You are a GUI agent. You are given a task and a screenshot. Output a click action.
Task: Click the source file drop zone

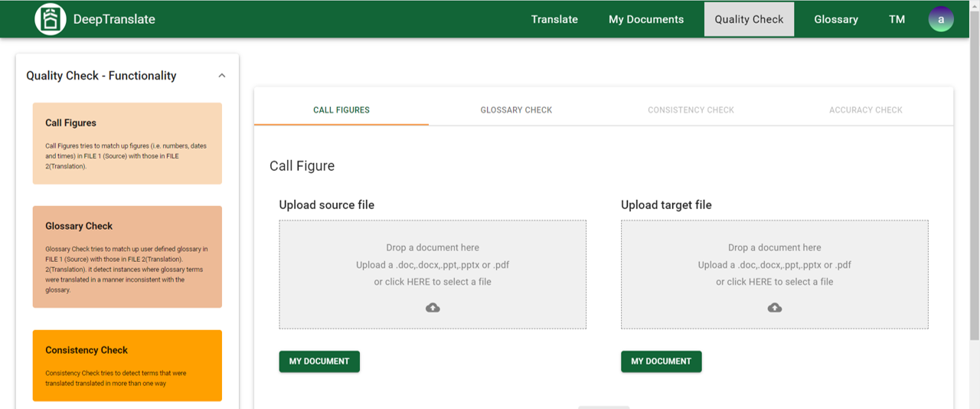click(433, 275)
